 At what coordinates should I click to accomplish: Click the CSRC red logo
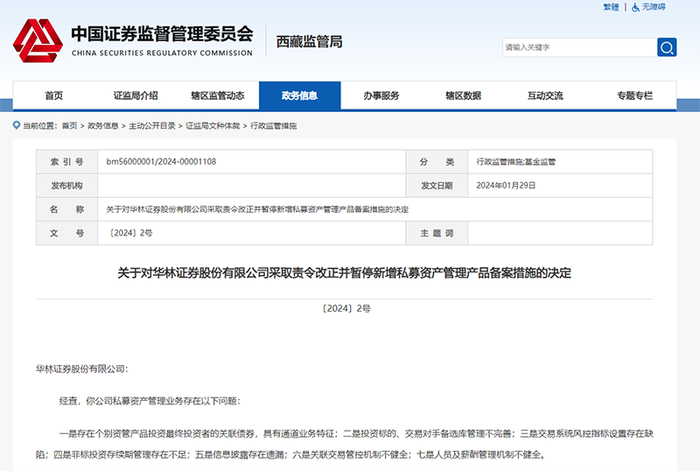point(38,41)
